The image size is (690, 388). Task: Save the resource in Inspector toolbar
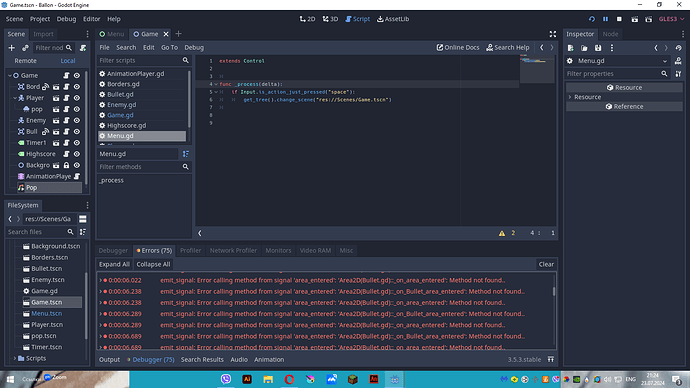(x=598, y=48)
